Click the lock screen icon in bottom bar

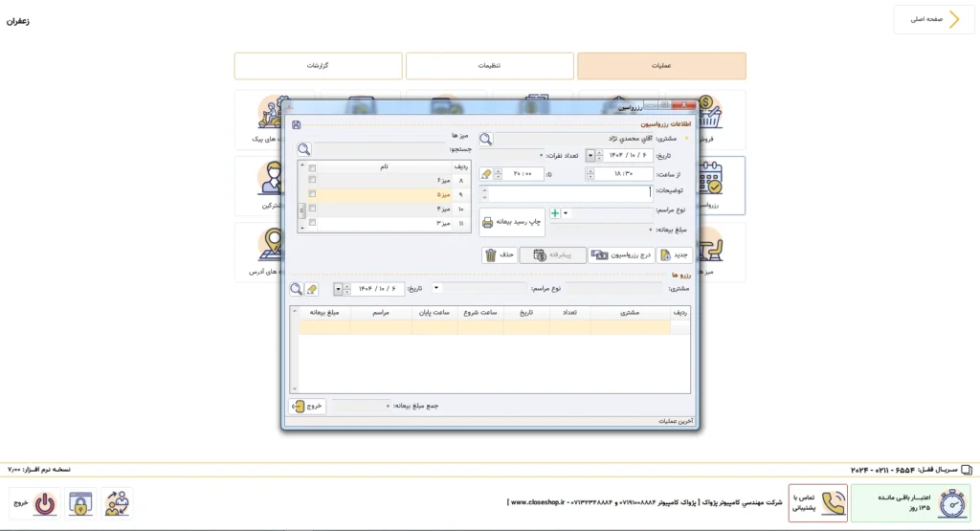tap(80, 503)
